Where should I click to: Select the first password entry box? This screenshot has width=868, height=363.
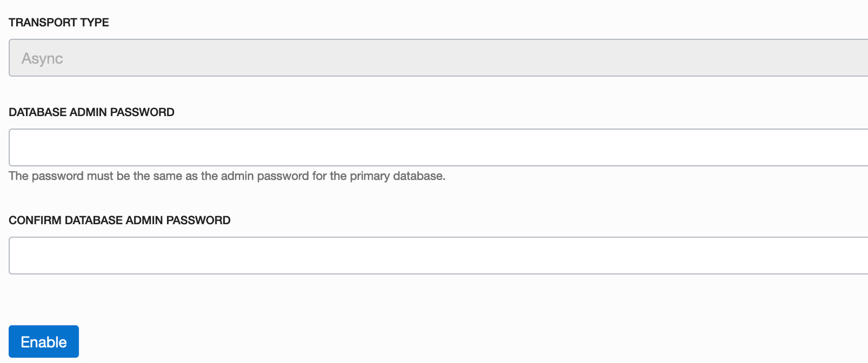click(x=434, y=148)
